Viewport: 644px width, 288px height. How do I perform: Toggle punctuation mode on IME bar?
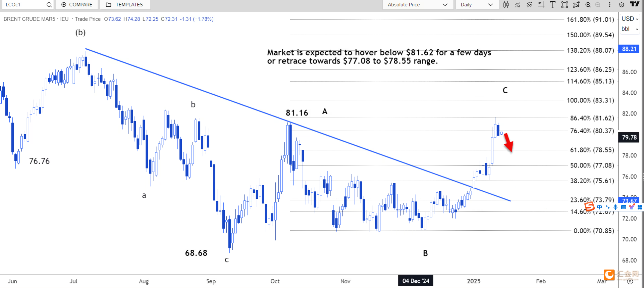tap(607, 207)
